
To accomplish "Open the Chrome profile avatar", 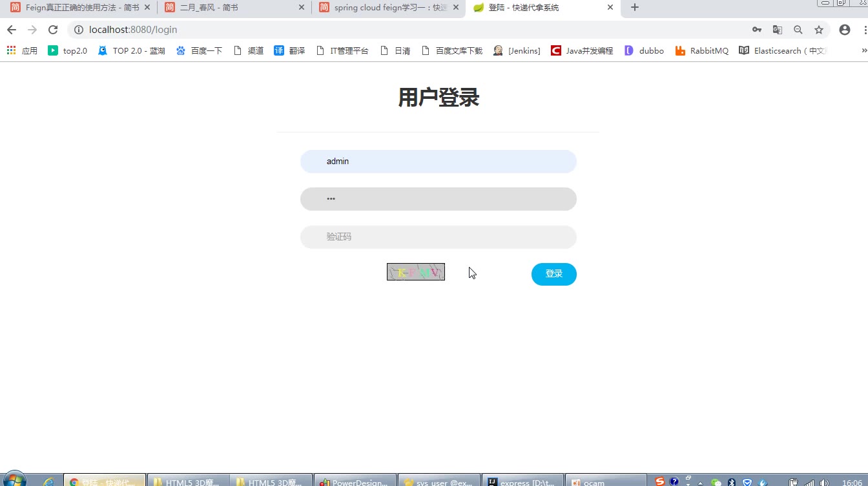I will [844, 30].
